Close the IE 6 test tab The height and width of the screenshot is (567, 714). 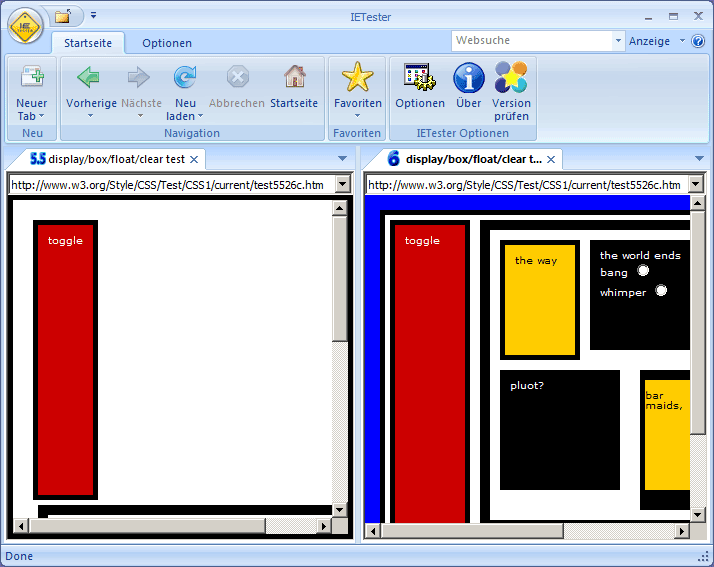pyautogui.click(x=551, y=159)
